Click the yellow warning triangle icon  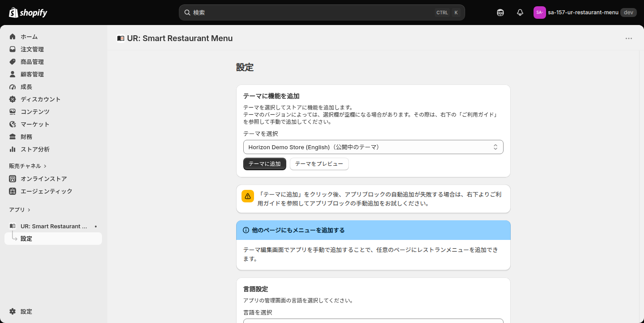tap(248, 196)
